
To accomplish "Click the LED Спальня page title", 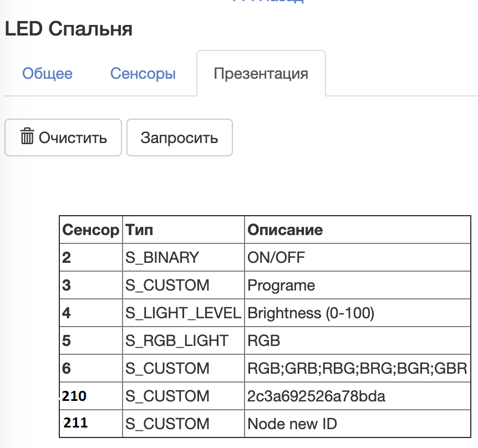I will tap(69, 29).
